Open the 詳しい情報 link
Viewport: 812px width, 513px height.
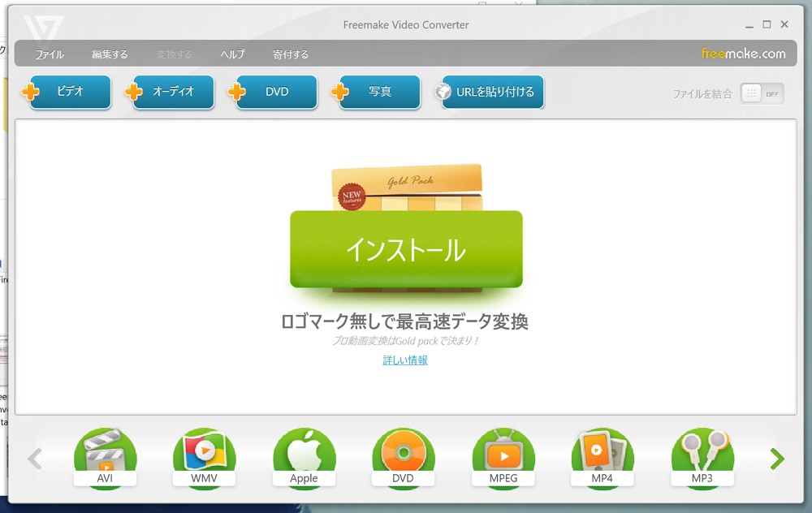coord(405,360)
